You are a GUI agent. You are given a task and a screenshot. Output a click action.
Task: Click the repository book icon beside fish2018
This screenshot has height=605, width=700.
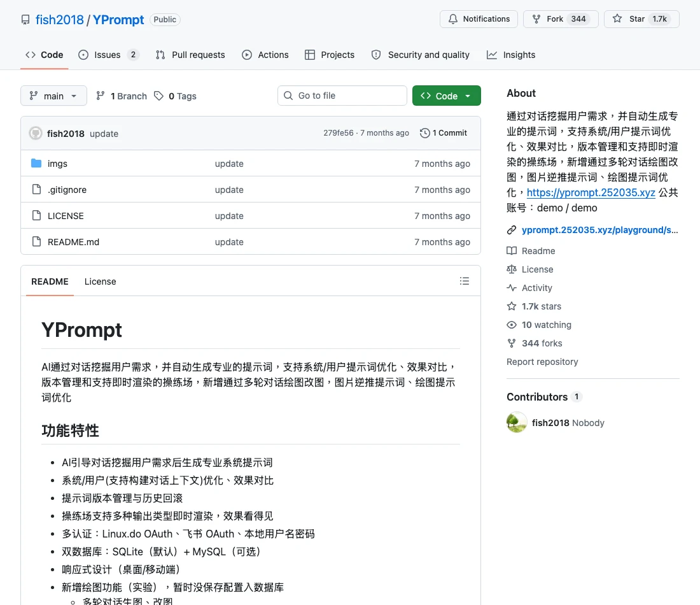(x=25, y=20)
